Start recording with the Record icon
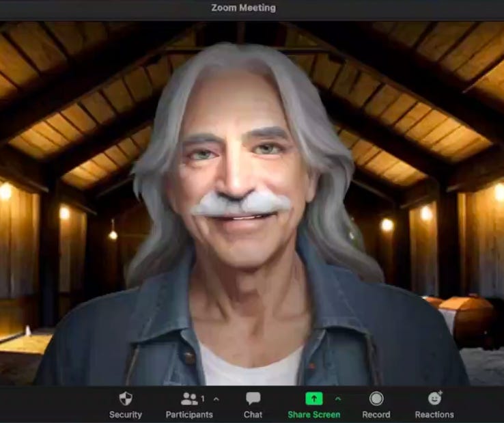The height and width of the screenshot is (423, 504). pyautogui.click(x=376, y=399)
